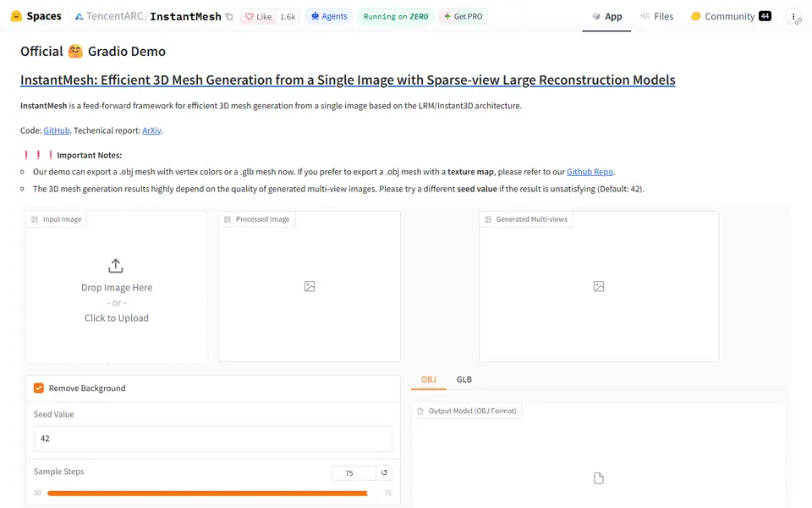This screenshot has width=812, height=508.
Task: Switch to the App tab
Action: pyautogui.click(x=607, y=17)
